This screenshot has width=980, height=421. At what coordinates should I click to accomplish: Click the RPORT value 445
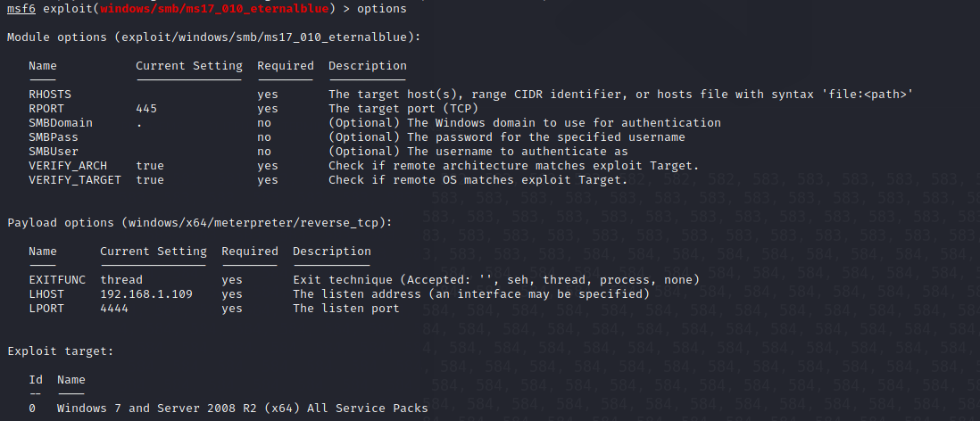(x=146, y=109)
